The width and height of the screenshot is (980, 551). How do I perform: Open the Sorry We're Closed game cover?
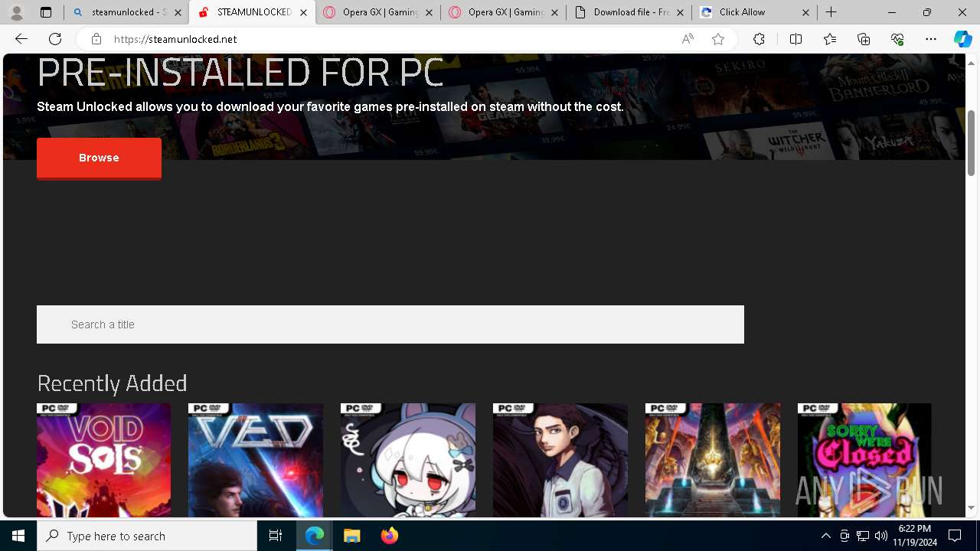tap(864, 460)
